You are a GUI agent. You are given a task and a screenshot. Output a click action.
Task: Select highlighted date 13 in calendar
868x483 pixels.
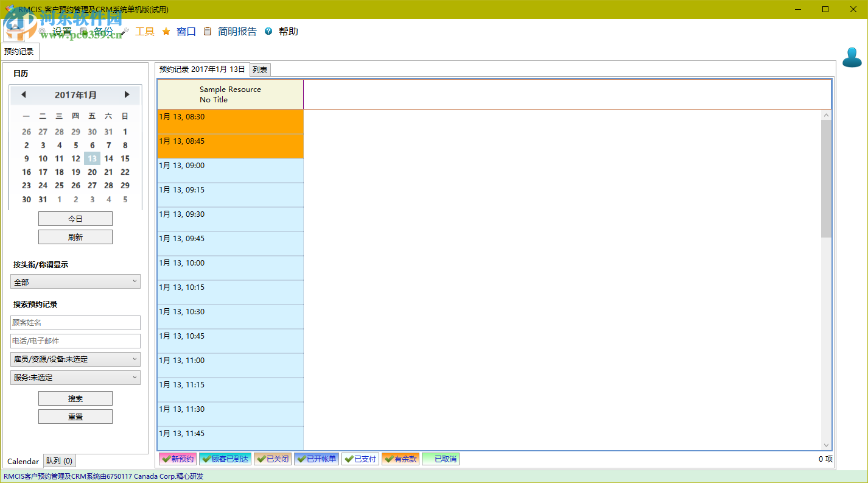[x=92, y=158]
